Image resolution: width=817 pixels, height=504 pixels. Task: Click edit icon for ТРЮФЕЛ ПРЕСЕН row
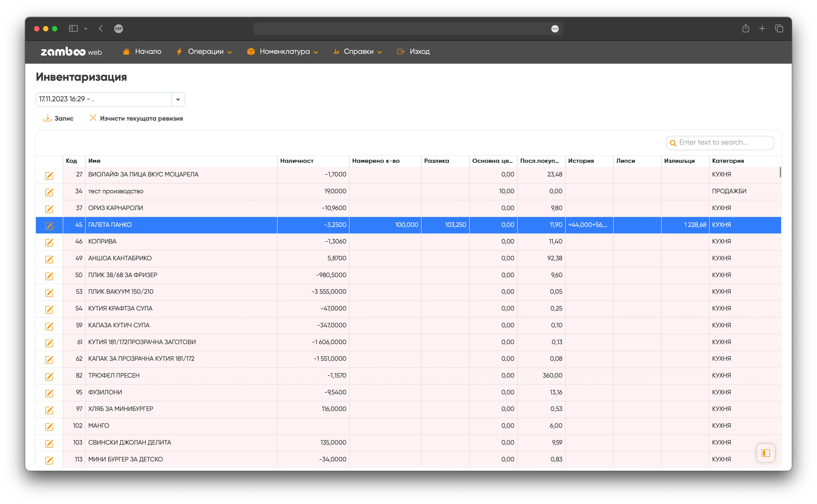tap(49, 376)
